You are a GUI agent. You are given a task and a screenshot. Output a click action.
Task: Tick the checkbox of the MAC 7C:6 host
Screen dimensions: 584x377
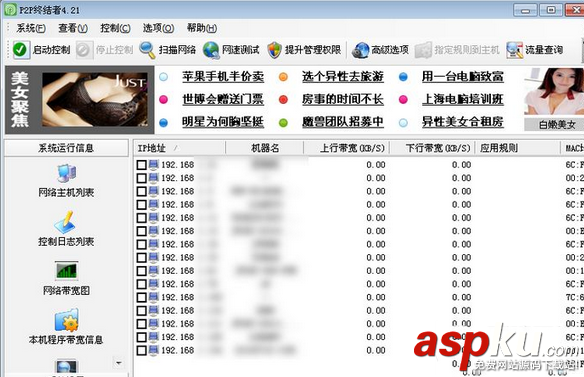click(x=141, y=297)
